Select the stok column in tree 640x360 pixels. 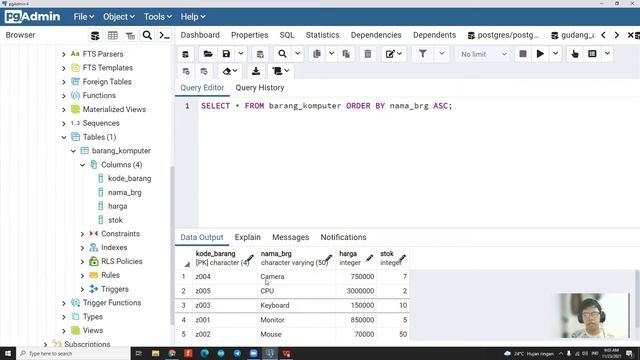(116, 220)
